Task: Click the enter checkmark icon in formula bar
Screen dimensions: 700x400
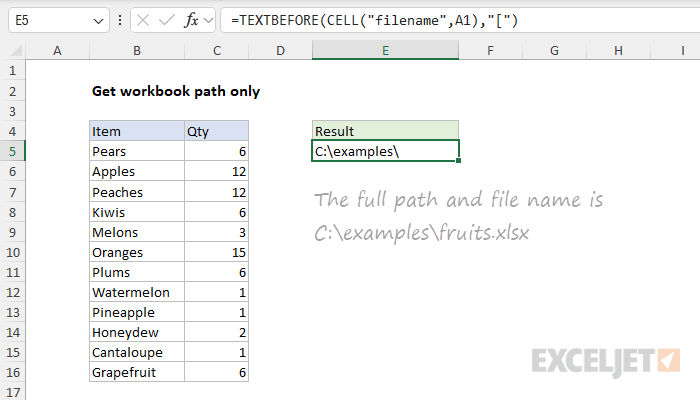Action: 167,20
